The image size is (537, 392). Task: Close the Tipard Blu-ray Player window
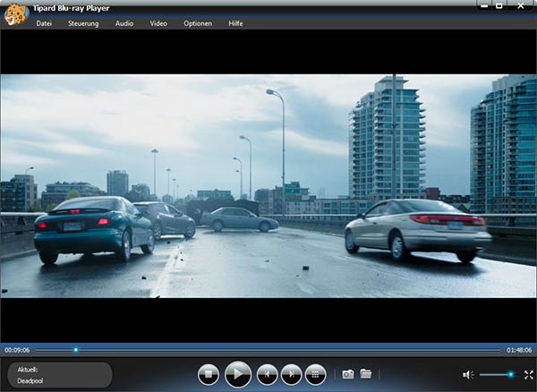[521, 5]
